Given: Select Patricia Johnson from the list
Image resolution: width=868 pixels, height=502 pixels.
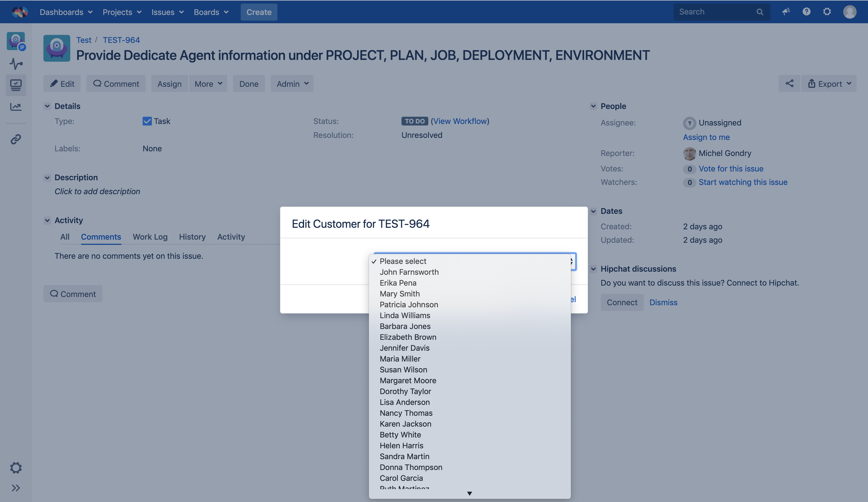Looking at the screenshot, I should point(409,305).
